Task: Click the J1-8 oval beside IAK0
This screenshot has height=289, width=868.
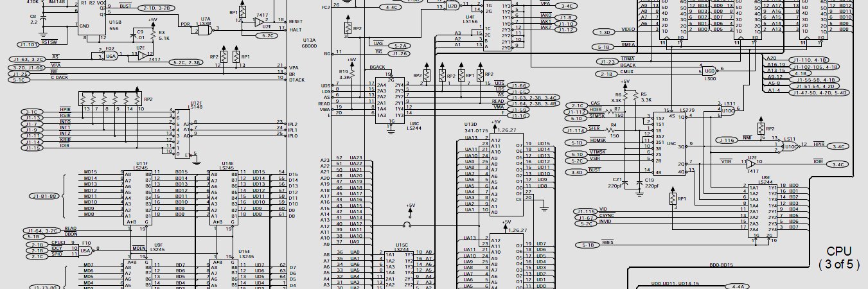Action: pos(566,17)
